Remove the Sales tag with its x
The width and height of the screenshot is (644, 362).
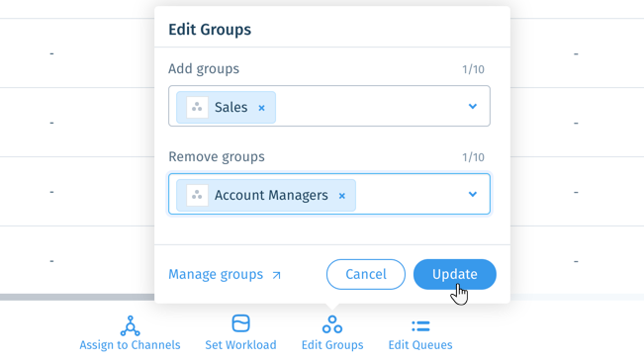coord(261,108)
